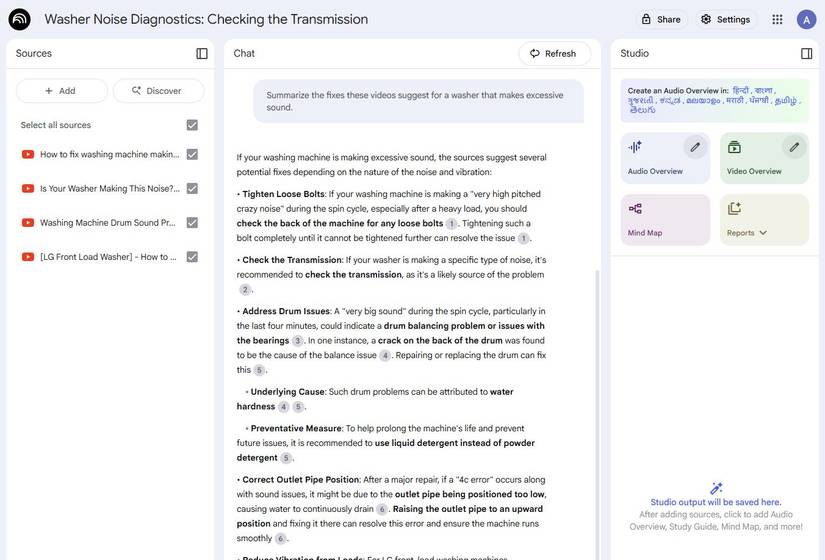Click the Share button
Viewport: 825px width, 560px height.
[x=661, y=19]
